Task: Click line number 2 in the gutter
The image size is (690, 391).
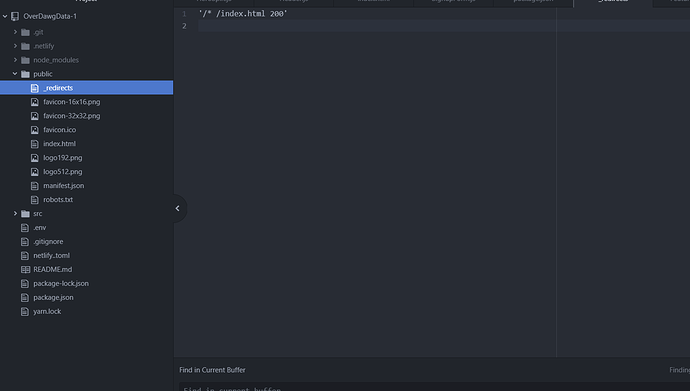Action: (184, 26)
